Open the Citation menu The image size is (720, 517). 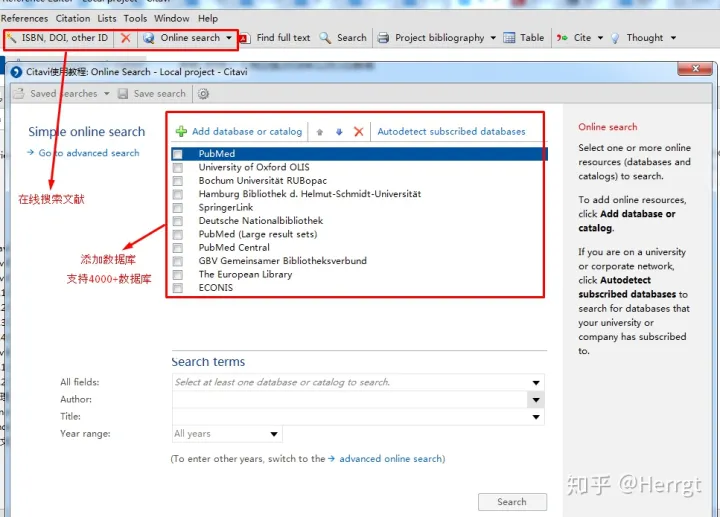[x=73, y=18]
